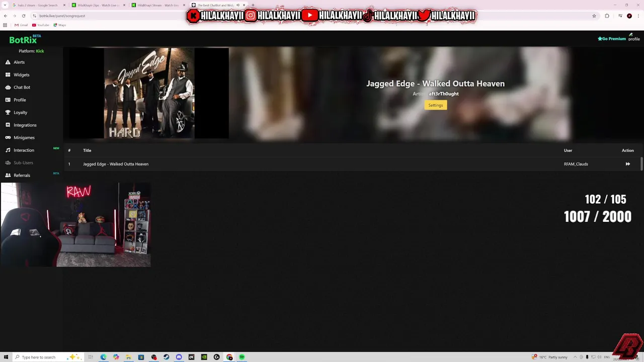Reload the botrix.live page

[x=24, y=16]
